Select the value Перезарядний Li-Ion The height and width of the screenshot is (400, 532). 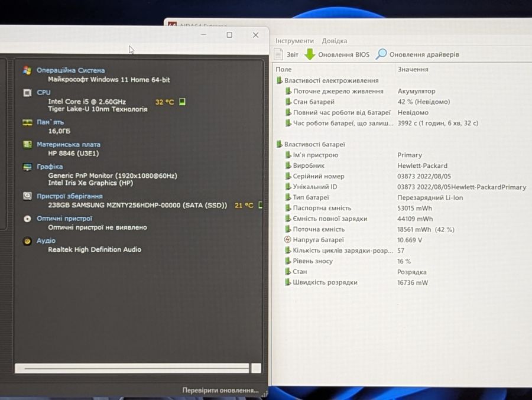pyautogui.click(x=430, y=197)
